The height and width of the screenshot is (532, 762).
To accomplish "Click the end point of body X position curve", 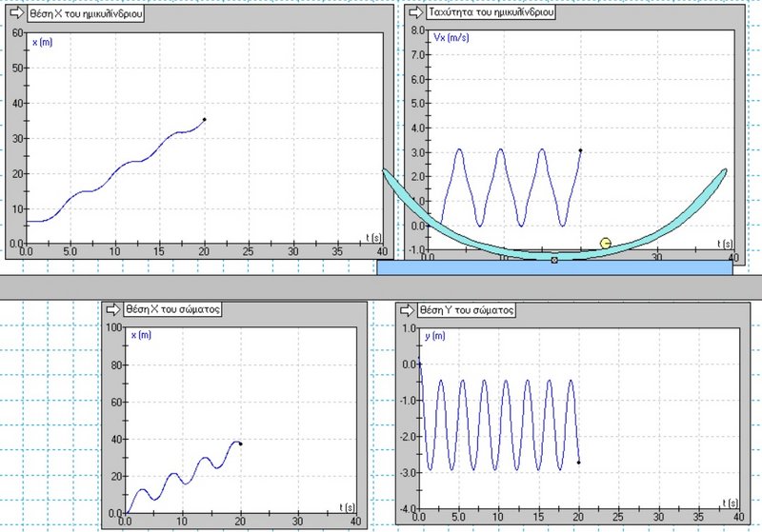I will [x=241, y=443].
